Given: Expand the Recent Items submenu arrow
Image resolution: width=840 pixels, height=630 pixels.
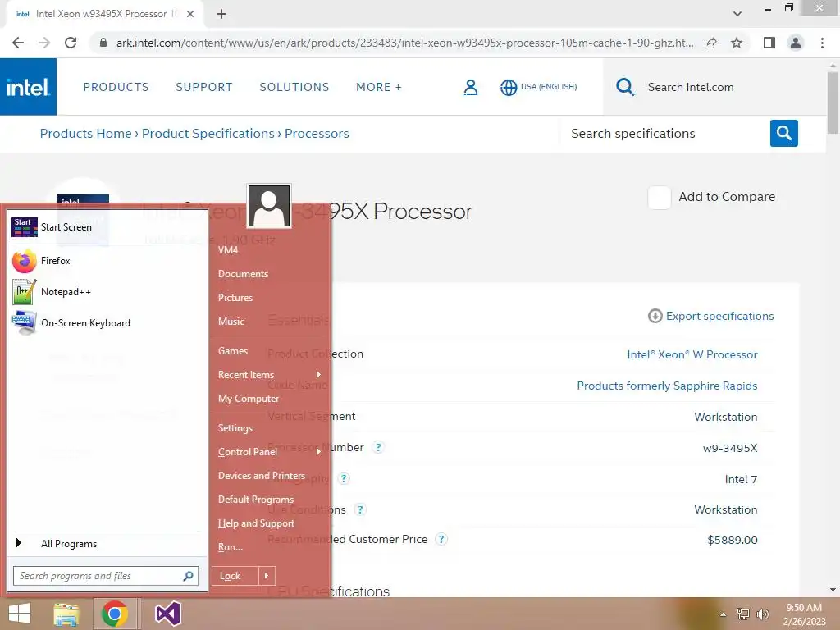Looking at the screenshot, I should click(x=319, y=374).
